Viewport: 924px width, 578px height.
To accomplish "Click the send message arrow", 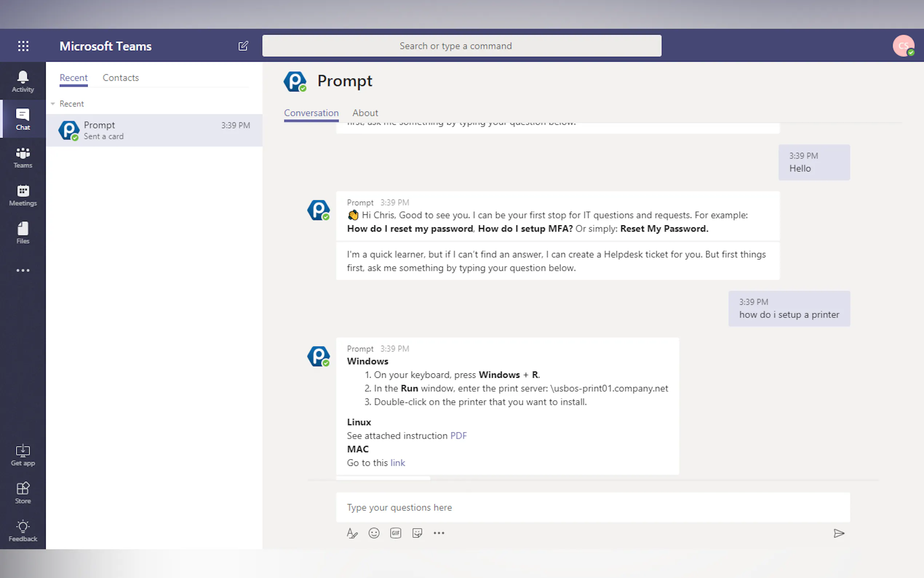I will tap(839, 533).
